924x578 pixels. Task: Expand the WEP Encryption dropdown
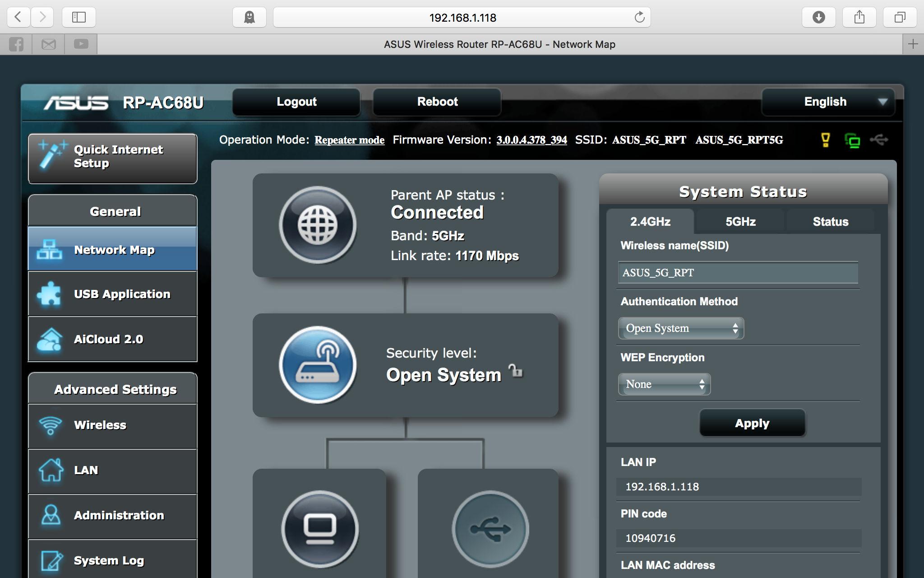pos(664,384)
